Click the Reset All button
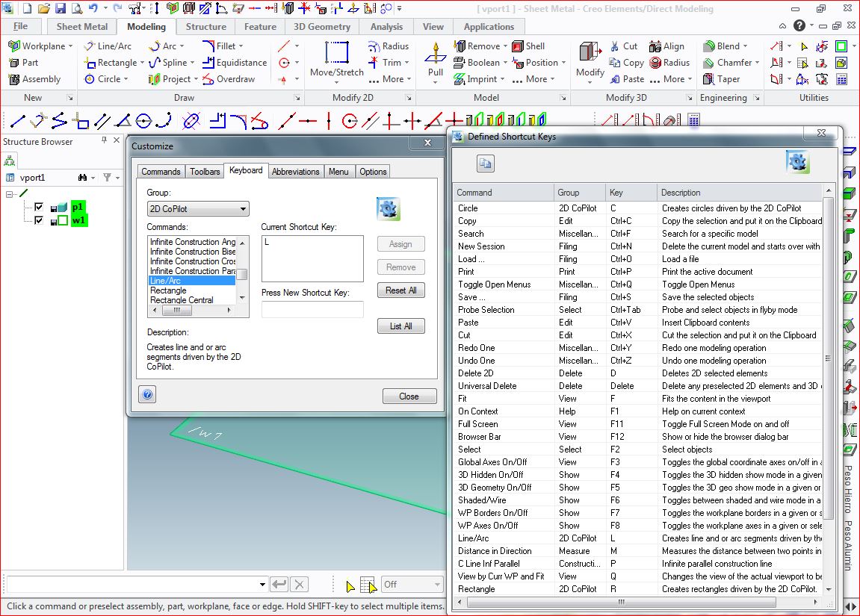 [x=401, y=290]
